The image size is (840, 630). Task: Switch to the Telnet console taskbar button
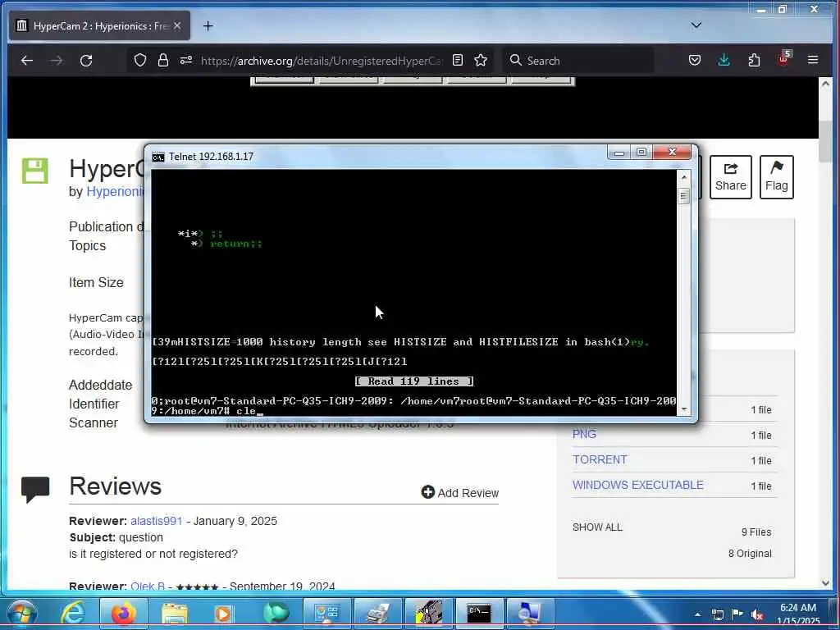pos(479,614)
